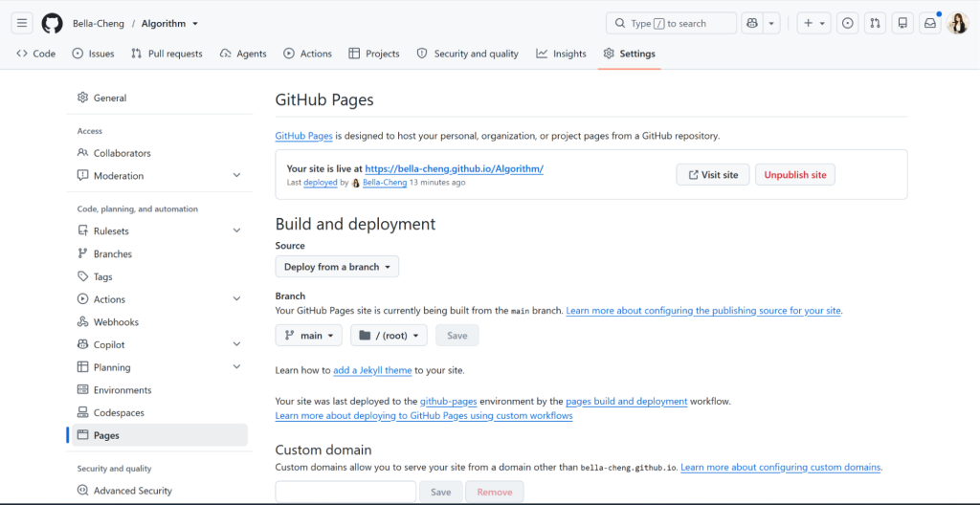Open Actions settings in the sidebar
The width and height of the screenshot is (980, 505).
(109, 299)
